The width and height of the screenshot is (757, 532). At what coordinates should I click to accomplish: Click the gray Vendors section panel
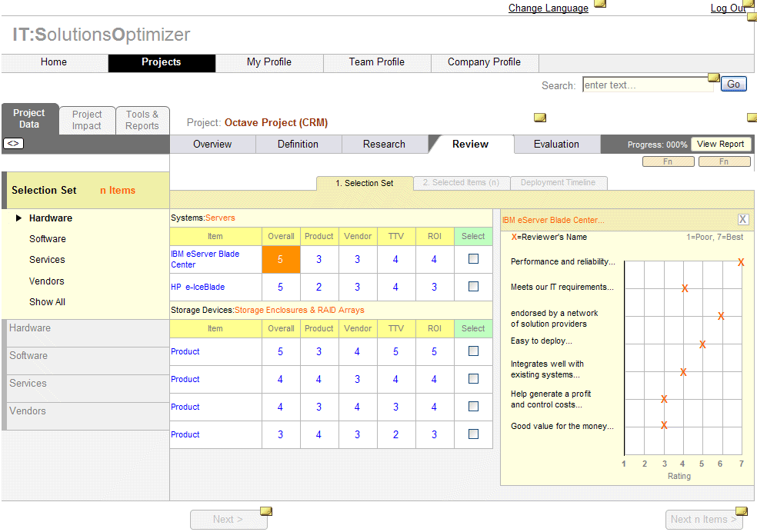point(88,416)
